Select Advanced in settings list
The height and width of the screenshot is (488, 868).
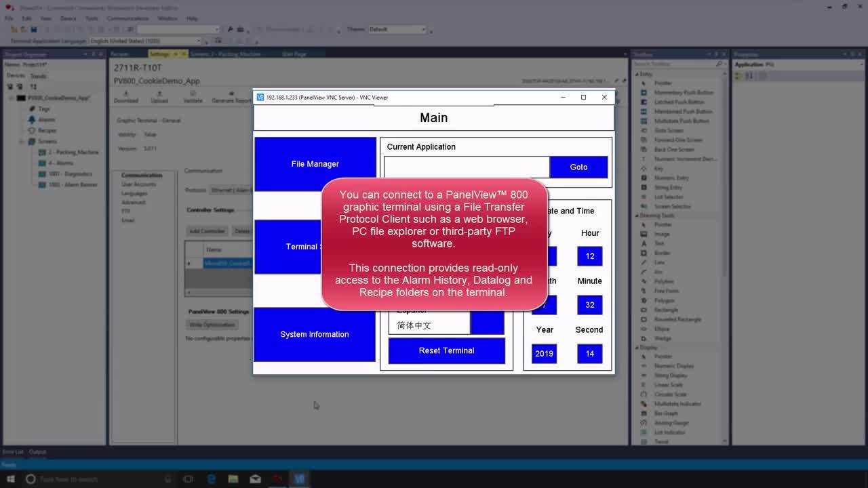[x=133, y=202]
